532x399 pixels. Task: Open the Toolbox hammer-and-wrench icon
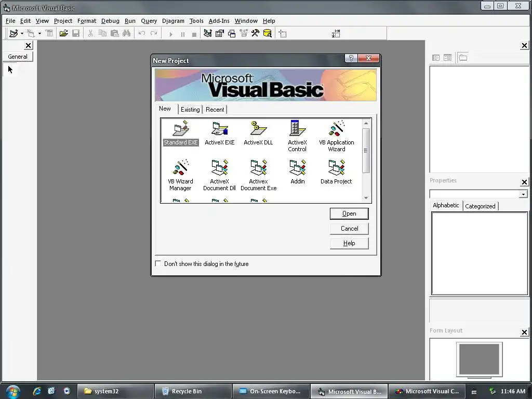click(255, 33)
